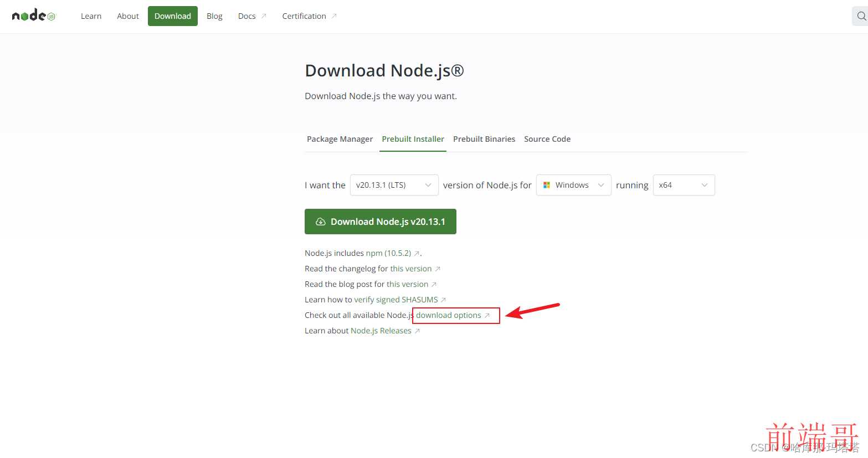868x458 pixels.
Task: Click the external arrow after download options
Action: (487, 316)
